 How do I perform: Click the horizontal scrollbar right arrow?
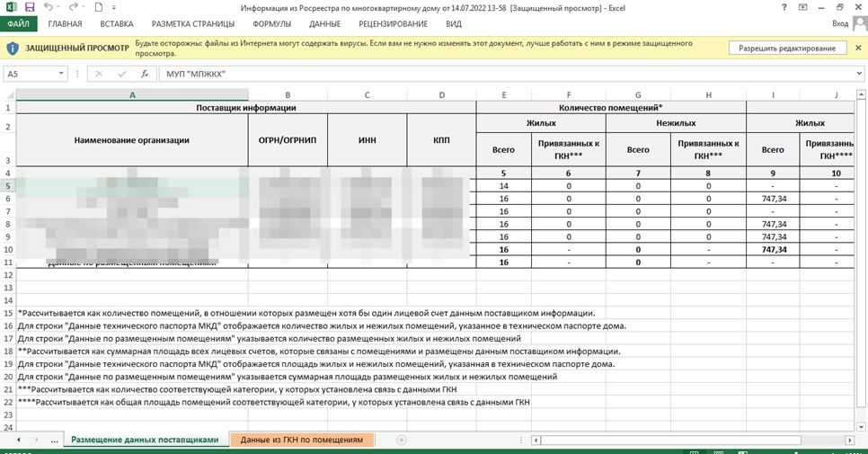pos(850,441)
